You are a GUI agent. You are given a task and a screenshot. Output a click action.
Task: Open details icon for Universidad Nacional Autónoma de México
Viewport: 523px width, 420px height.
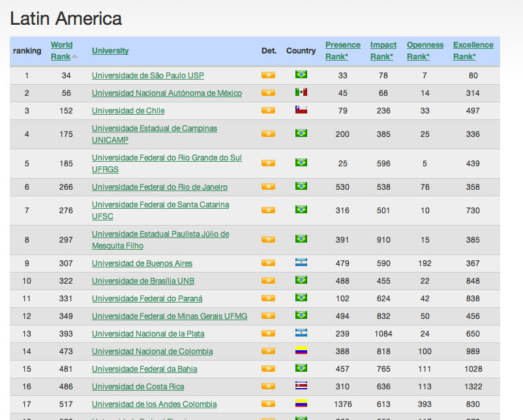click(268, 93)
